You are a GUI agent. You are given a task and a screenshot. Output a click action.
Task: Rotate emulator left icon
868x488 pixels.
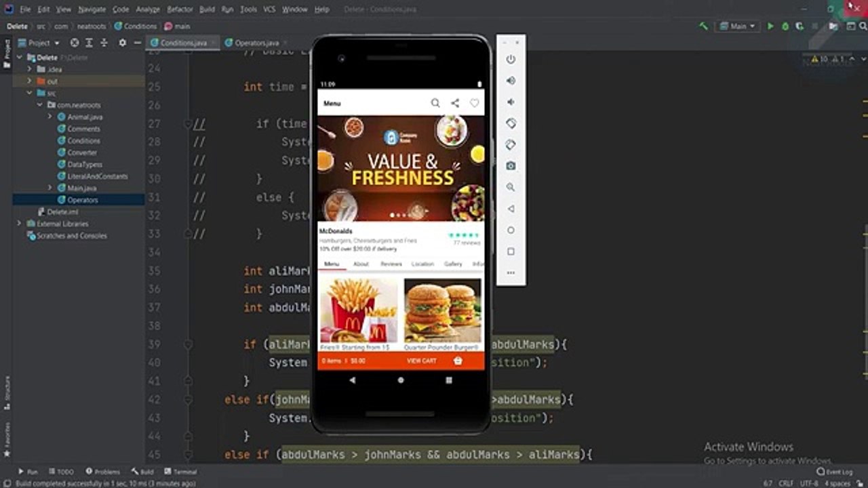point(511,123)
